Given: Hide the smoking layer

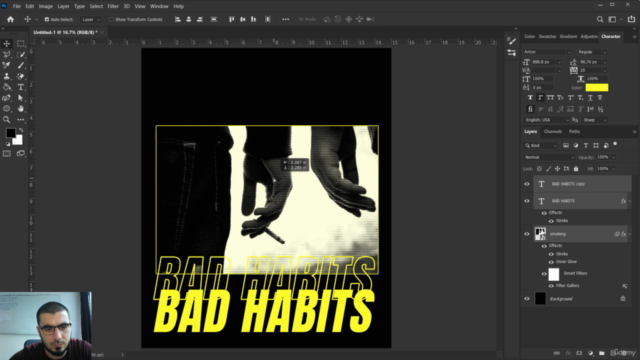Looking at the screenshot, I should point(527,234).
